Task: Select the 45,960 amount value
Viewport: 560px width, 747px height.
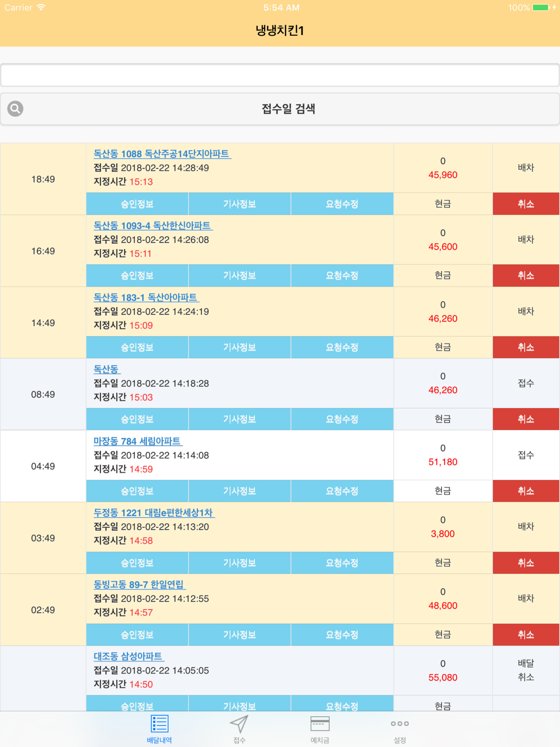Action: pyautogui.click(x=443, y=175)
